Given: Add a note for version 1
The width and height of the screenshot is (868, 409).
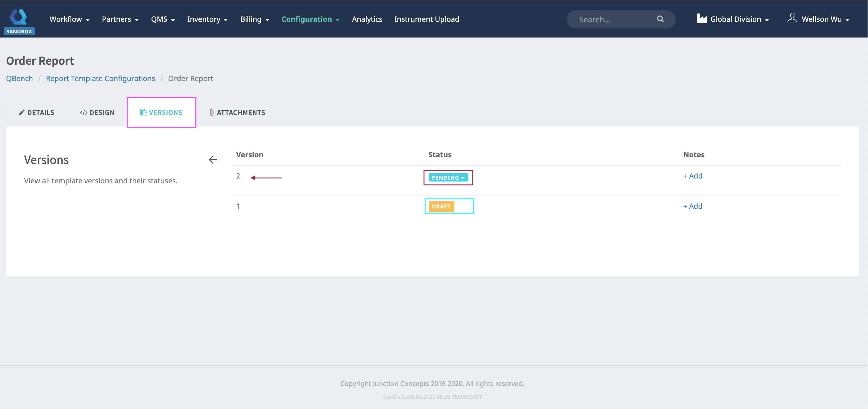Looking at the screenshot, I should click(x=693, y=206).
